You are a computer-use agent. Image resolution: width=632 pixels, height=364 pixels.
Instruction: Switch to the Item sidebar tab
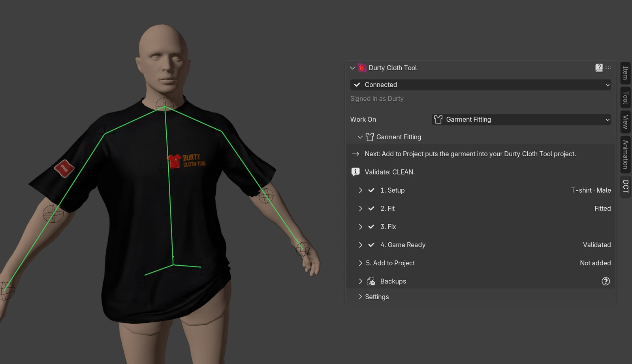coord(625,73)
